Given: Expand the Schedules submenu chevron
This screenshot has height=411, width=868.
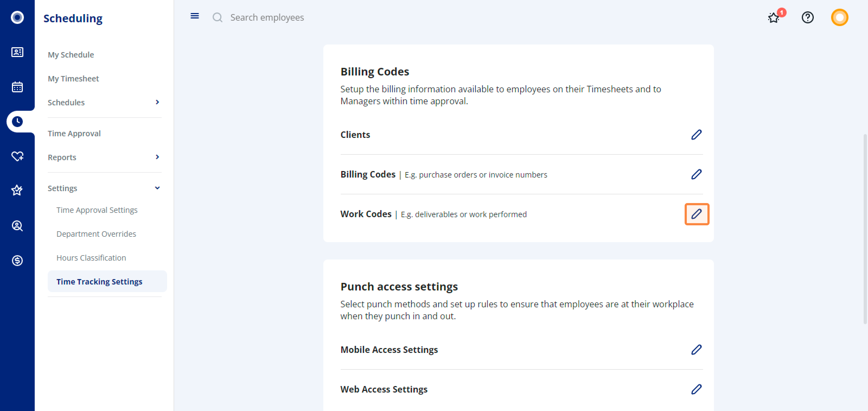Looking at the screenshot, I should click(x=157, y=102).
